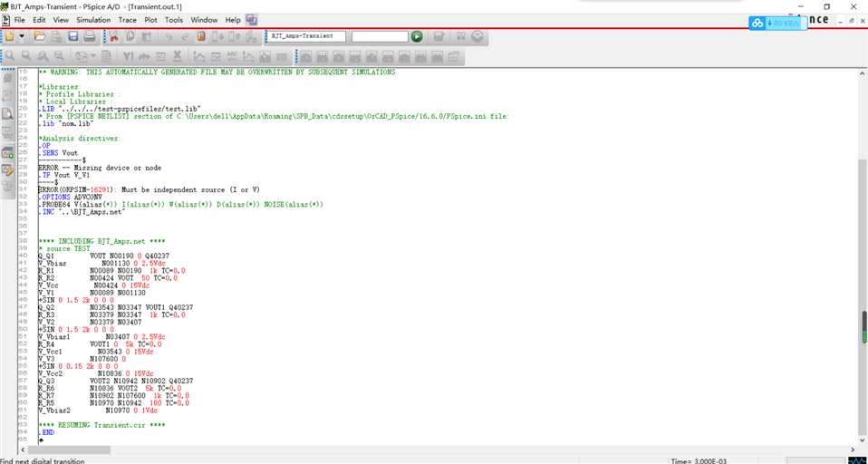Click the green Run simulation button
The width and height of the screenshot is (868, 464).
[417, 36]
